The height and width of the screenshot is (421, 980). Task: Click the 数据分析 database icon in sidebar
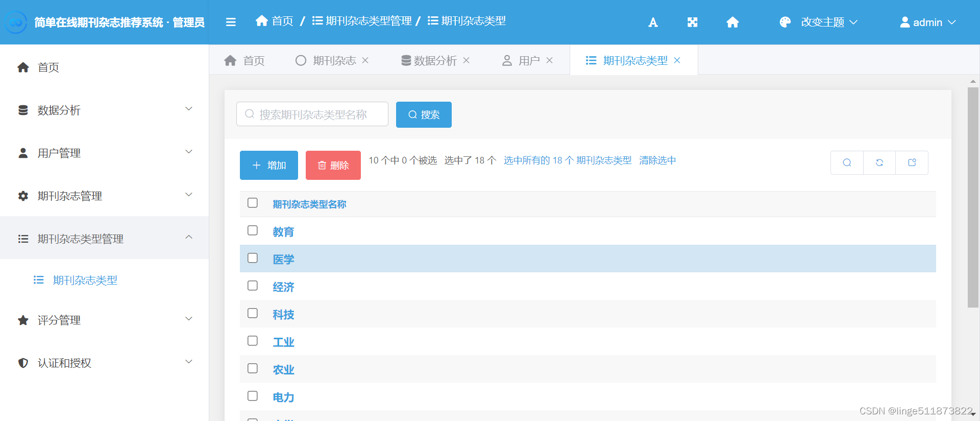(23, 110)
